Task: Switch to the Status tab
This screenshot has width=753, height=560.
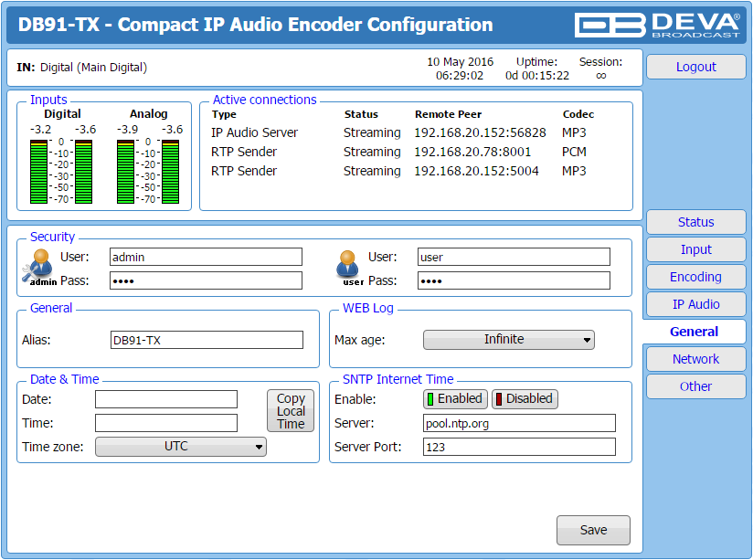Action: 695,222
